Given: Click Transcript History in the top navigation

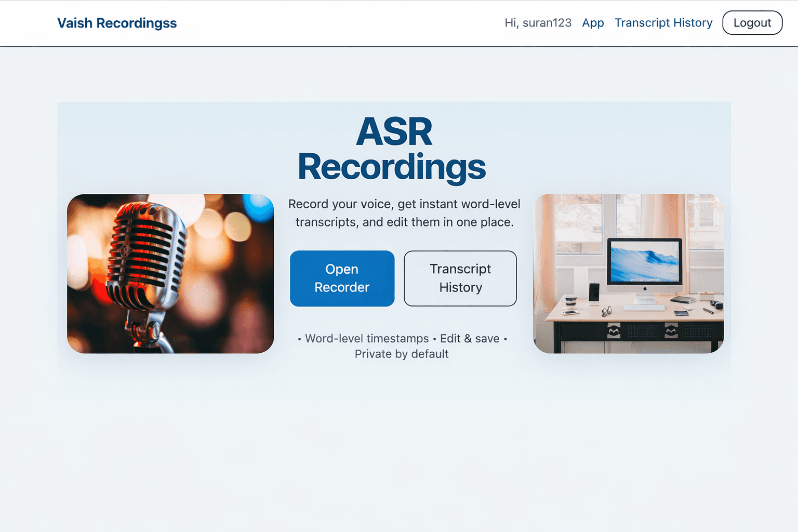Looking at the screenshot, I should tap(663, 23).
